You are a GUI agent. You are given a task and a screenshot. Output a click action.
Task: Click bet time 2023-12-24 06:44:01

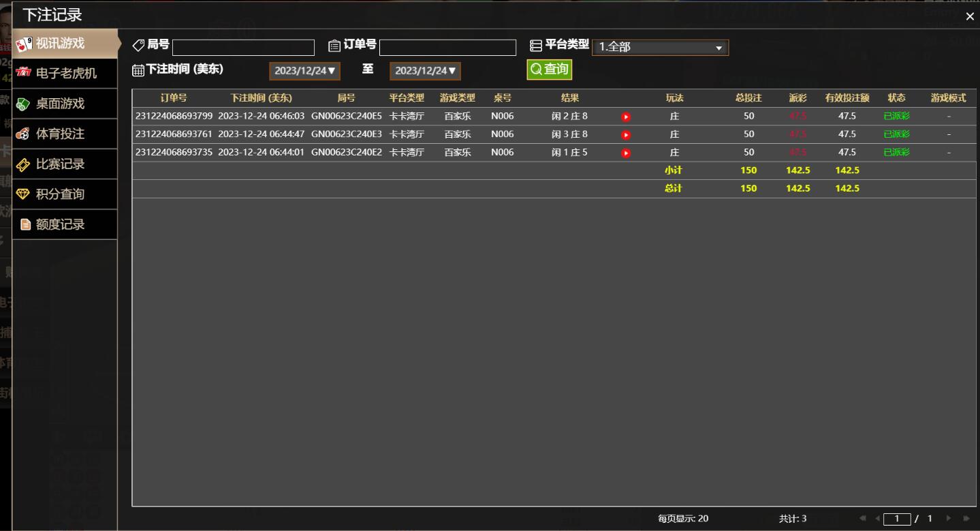click(261, 152)
